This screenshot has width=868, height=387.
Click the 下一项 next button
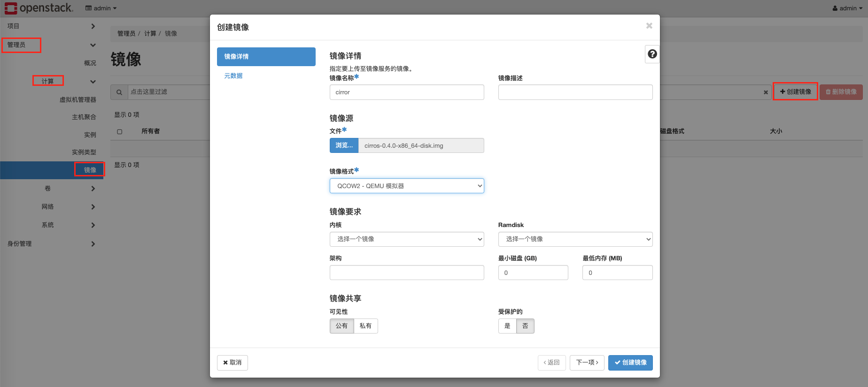click(x=587, y=363)
